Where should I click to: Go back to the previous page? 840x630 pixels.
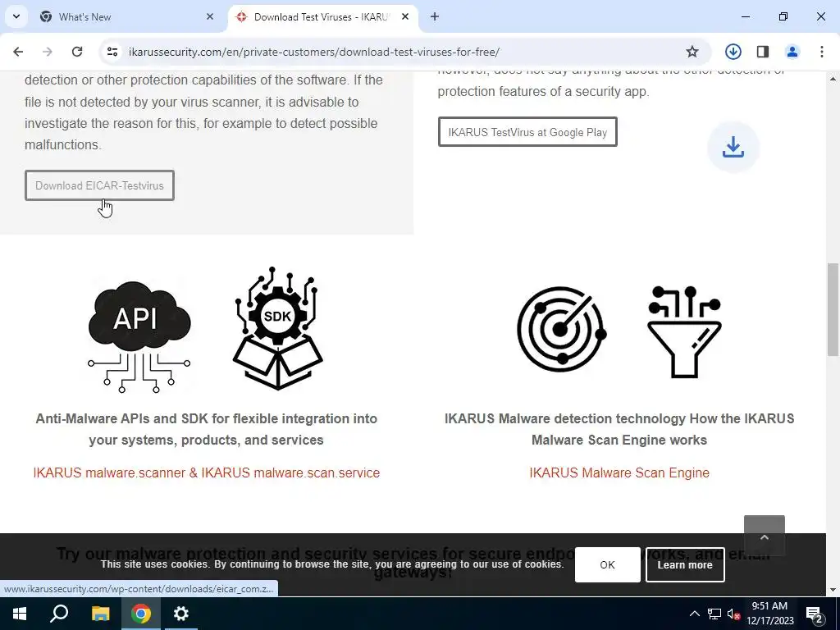(18, 52)
